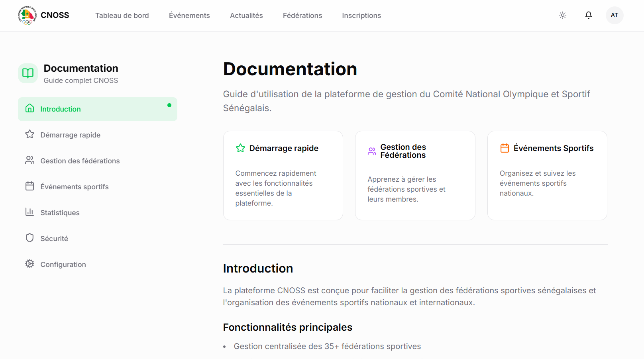This screenshot has width=644, height=359.
Task: Click the green dot on Introduction entry
Action: (x=169, y=105)
